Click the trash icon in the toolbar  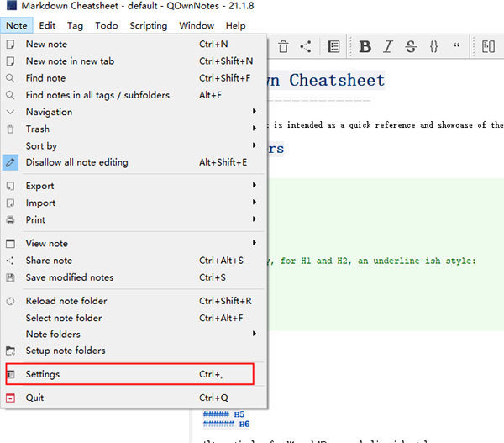click(x=283, y=47)
